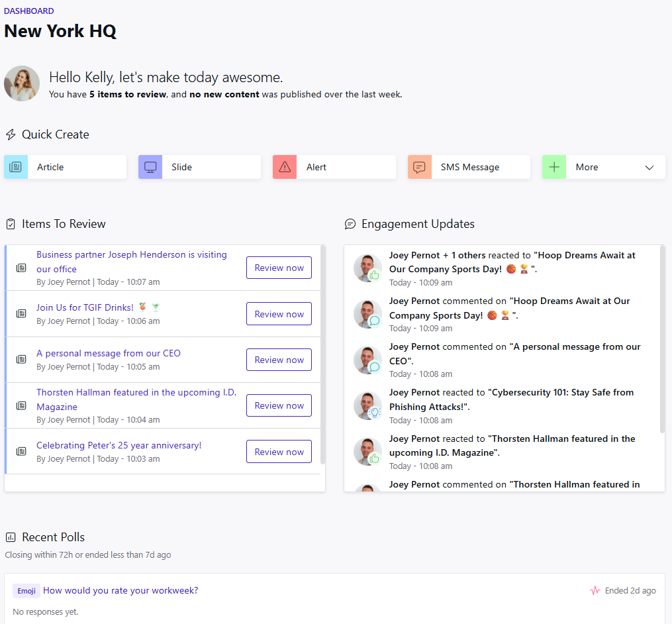This screenshot has width=672, height=624.
Task: Click the DASHBOARD breadcrumb label
Action: [29, 11]
